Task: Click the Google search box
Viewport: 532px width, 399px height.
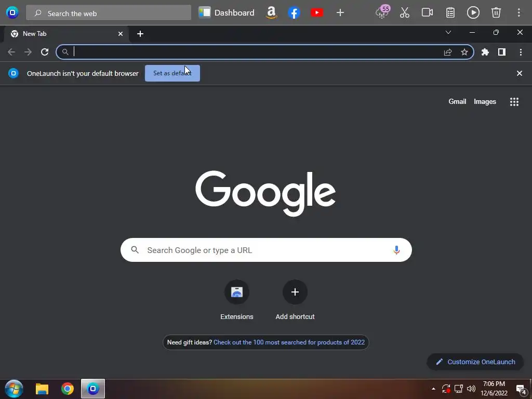Action: 266,250
